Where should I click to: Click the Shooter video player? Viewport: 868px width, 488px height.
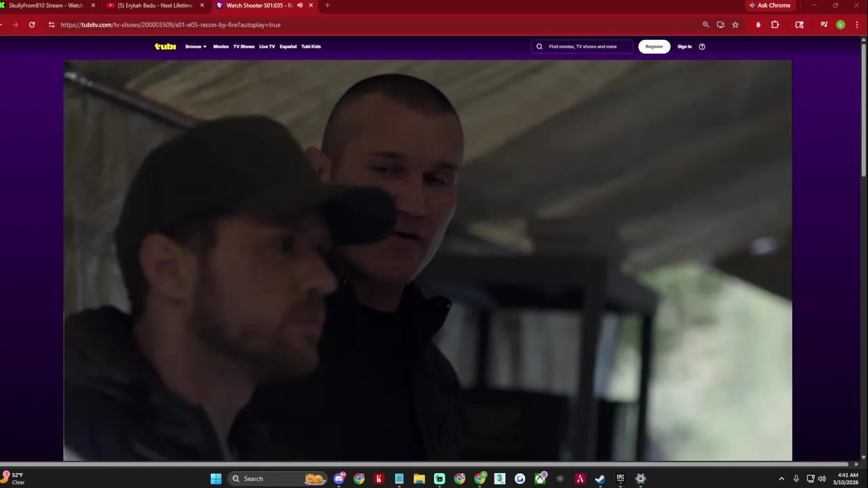coord(428,261)
